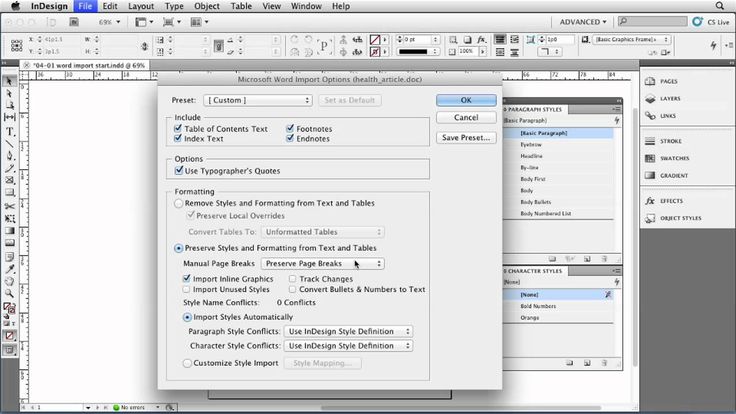Enable Convert Bullets & Numbers to Text
Viewport: 736px width, 414px height.
(x=293, y=289)
